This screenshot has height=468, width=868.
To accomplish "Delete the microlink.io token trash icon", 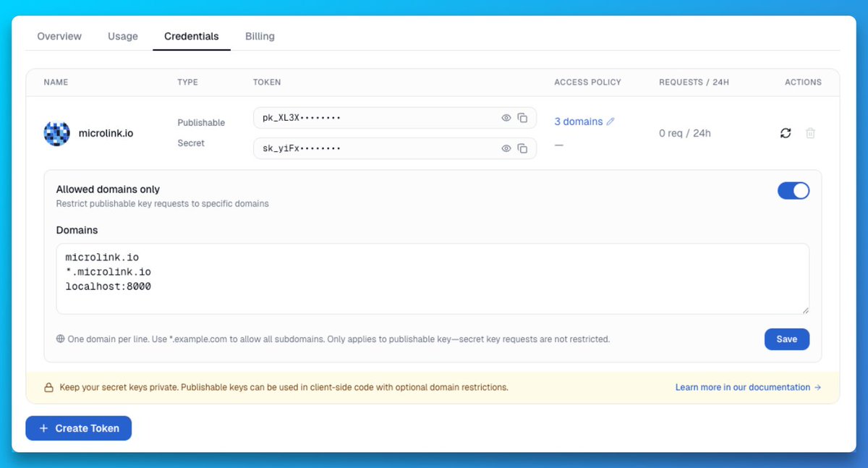I will (811, 133).
